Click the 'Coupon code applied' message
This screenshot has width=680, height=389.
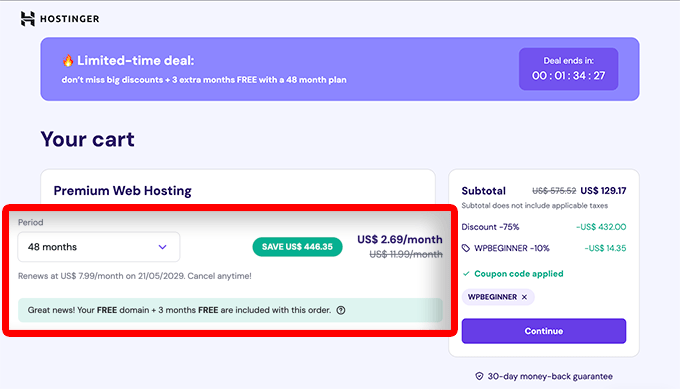[x=519, y=274]
